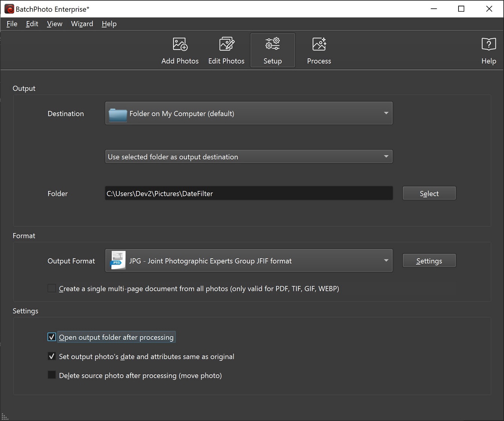Click the JPEG thumbnail icon in Output Format
504x421 pixels.
coord(117,260)
